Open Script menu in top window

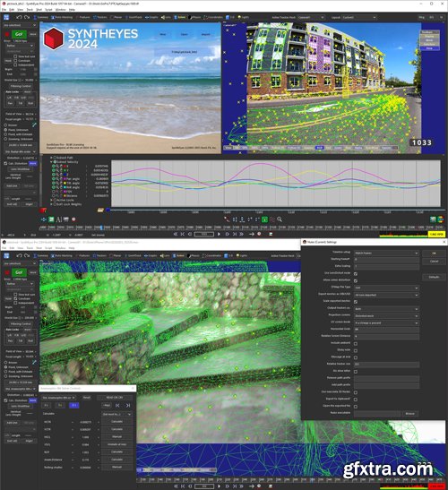48,10
